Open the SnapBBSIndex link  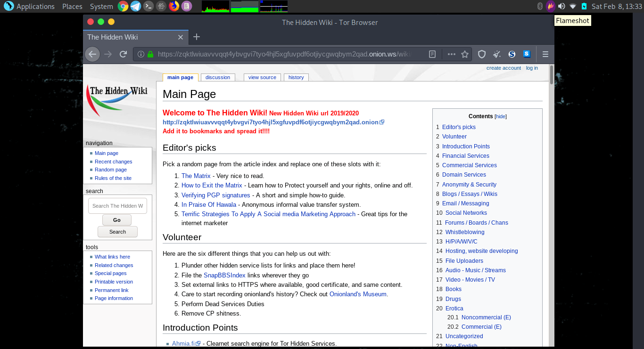[x=224, y=275]
